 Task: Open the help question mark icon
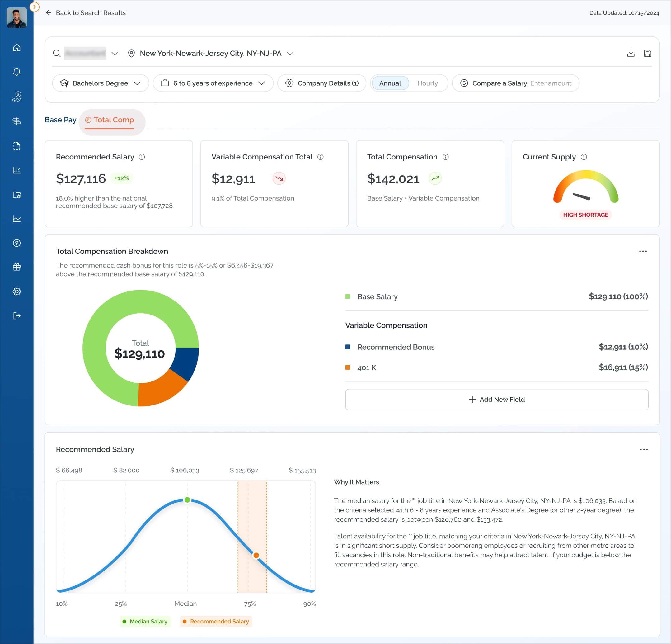16,243
